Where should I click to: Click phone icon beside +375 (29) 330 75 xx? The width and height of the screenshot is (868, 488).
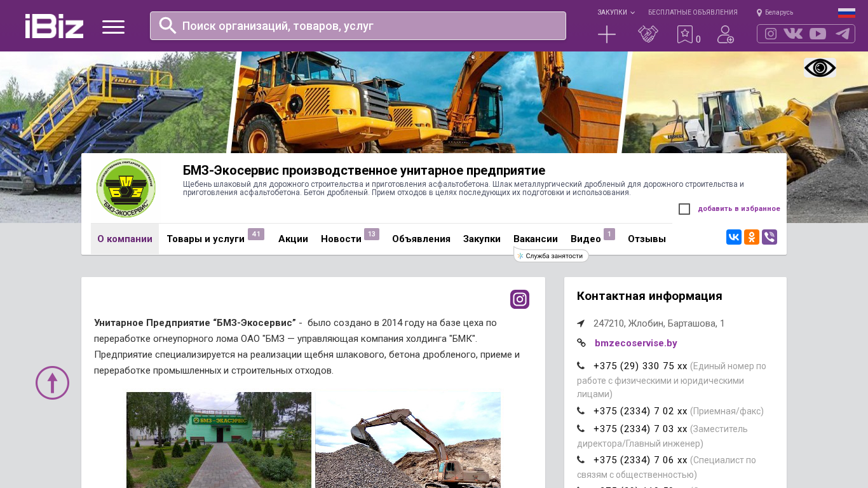[581, 366]
